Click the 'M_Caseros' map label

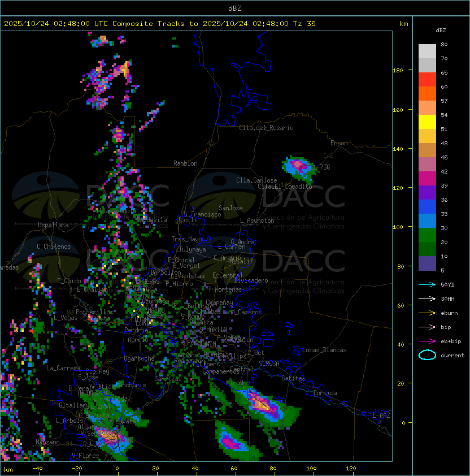pyautogui.click(x=246, y=311)
